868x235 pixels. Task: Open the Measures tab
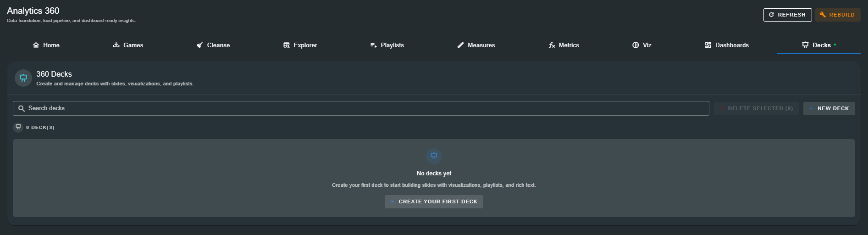476,45
